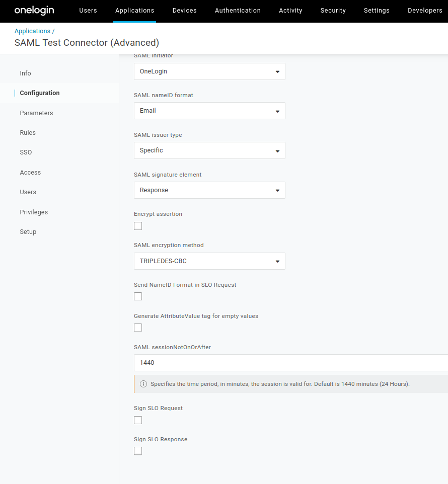Check Send NameID Format in SLO Request
Viewport: 448px width, 484px height.
(x=138, y=297)
